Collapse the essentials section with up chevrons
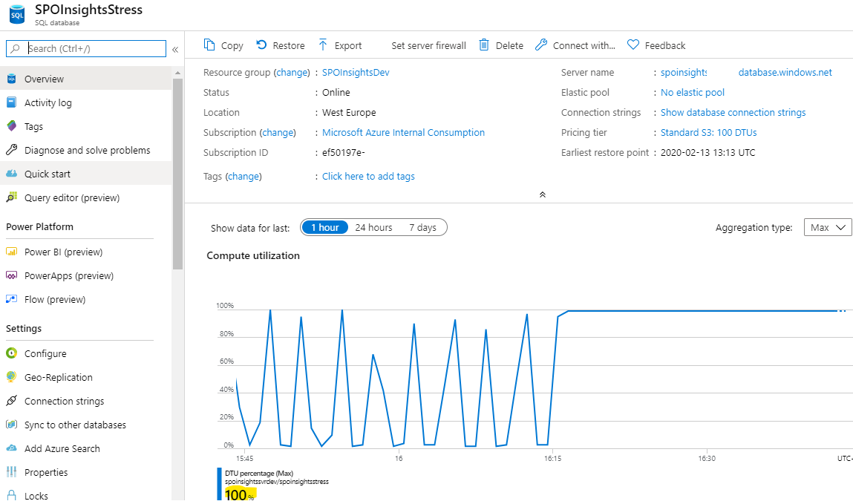The height and width of the screenshot is (504, 853). coord(543,194)
